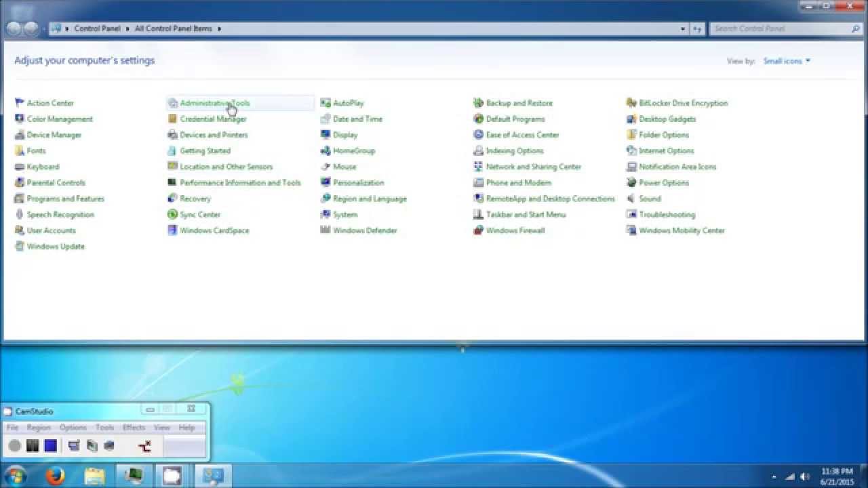Open Programs and Features
The image size is (868, 488).
pyautogui.click(x=65, y=199)
